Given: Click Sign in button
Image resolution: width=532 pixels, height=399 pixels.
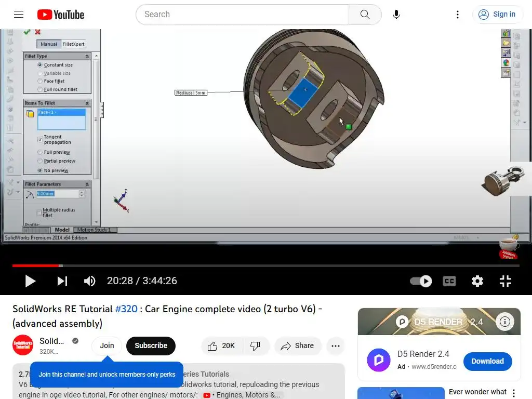Looking at the screenshot, I should pos(497,14).
